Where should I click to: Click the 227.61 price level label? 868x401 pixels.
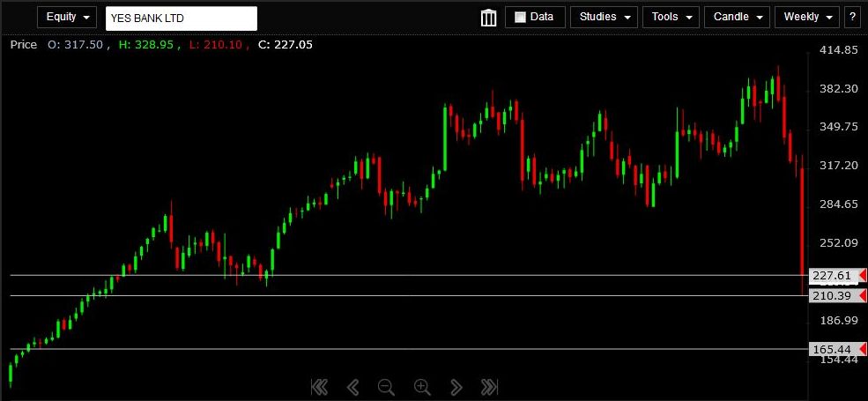point(831,276)
